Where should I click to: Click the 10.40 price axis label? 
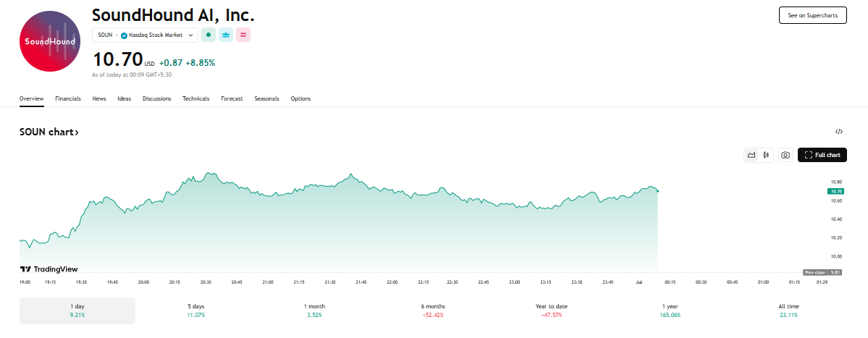pos(836,219)
